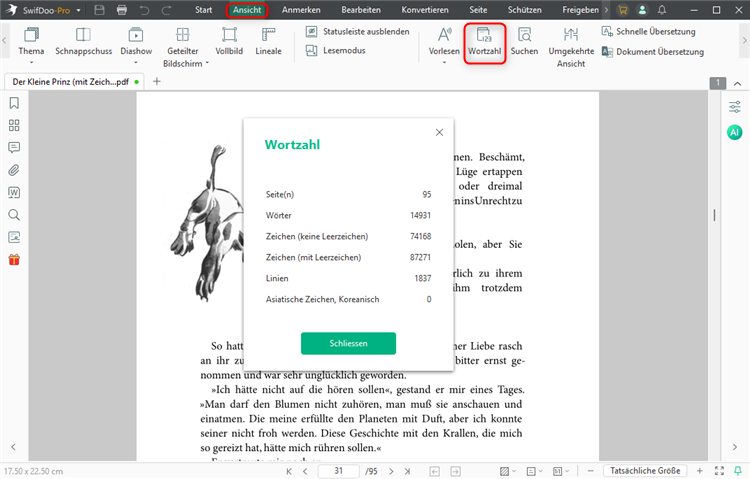Screen dimensions: 750x479
Task: Expand the Vorlesen dropdown arrow
Action: tap(444, 62)
